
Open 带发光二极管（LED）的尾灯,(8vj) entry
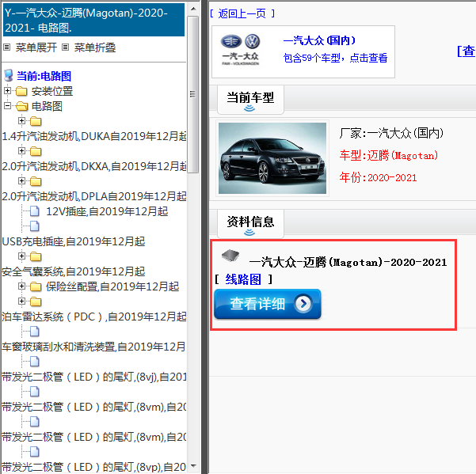(93, 377)
